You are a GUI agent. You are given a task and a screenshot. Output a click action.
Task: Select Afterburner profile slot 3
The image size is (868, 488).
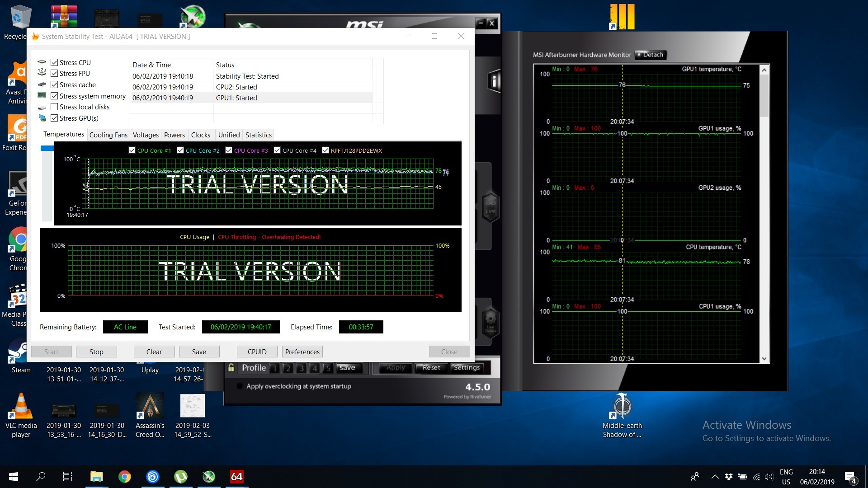[302, 368]
